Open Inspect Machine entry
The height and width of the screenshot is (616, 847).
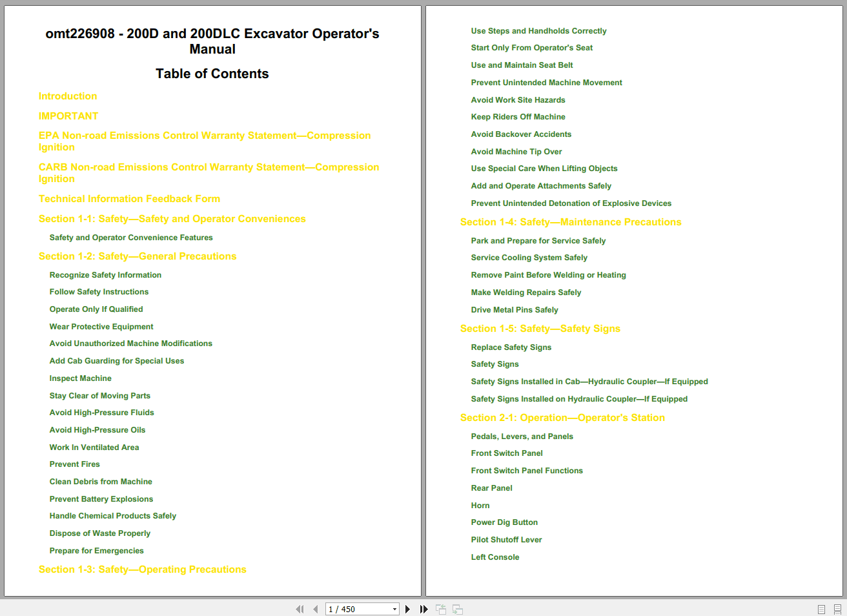point(81,378)
